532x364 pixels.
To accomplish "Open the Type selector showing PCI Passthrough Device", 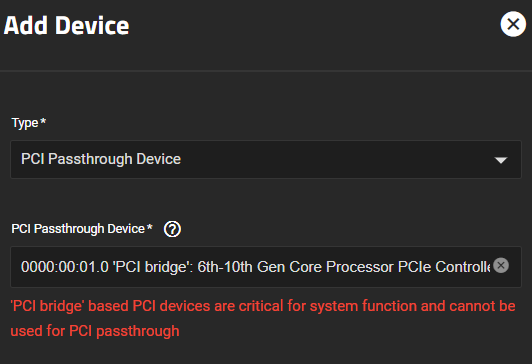I will click(x=266, y=159).
